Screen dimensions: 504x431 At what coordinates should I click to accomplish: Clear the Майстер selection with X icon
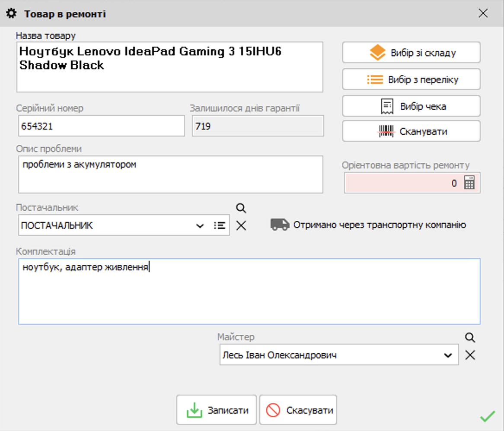click(x=470, y=355)
